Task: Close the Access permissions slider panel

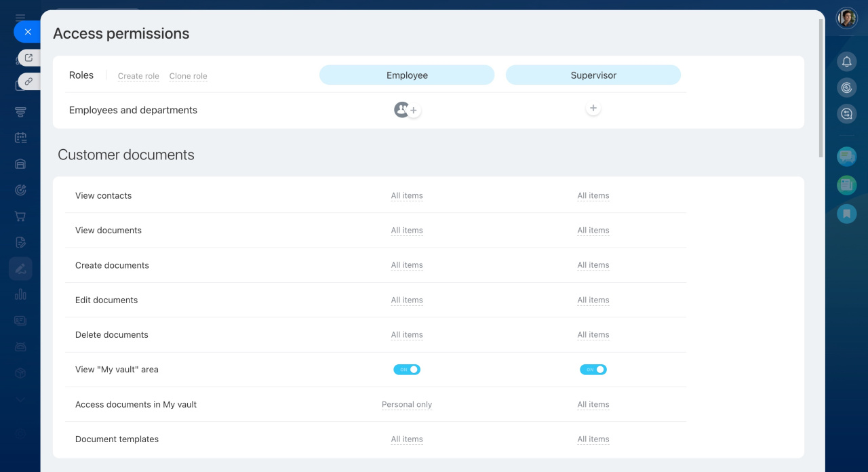Action: coord(27,32)
